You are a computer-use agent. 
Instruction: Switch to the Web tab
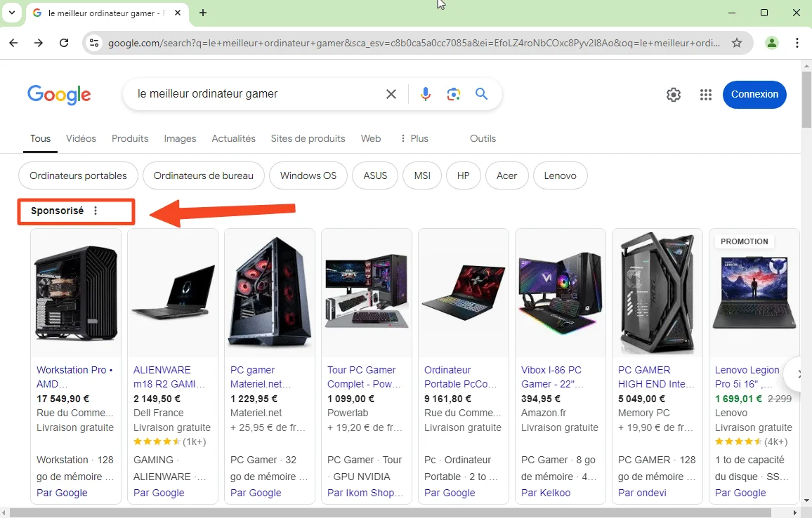(x=371, y=139)
